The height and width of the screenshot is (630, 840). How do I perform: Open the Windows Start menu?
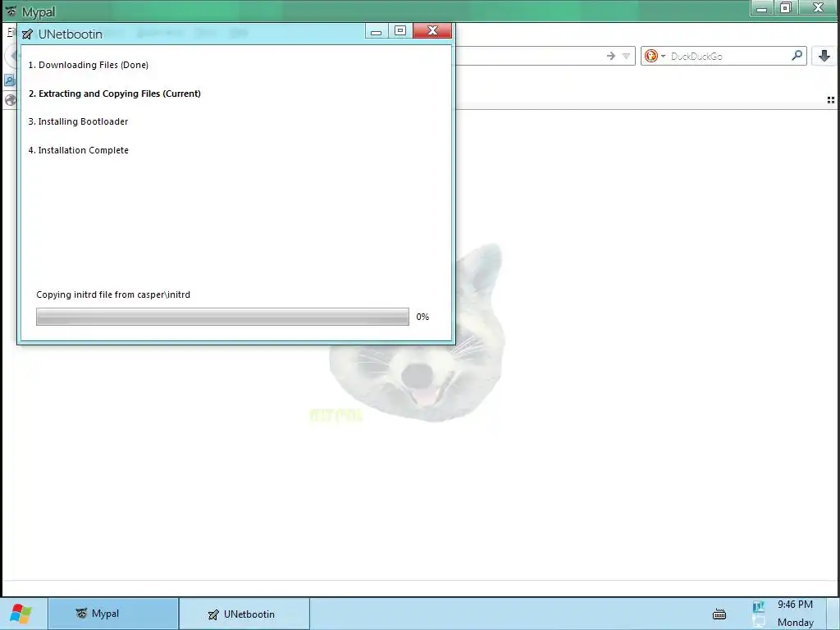pos(21,614)
